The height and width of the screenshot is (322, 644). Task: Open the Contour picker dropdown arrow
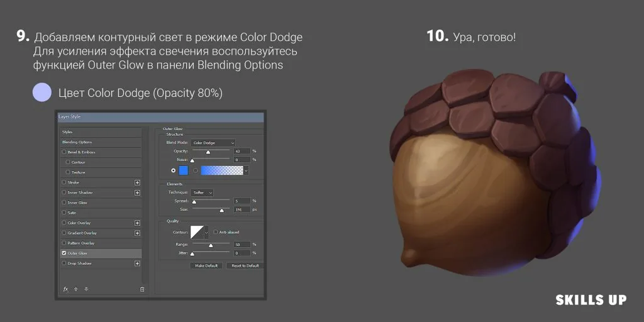206,232
